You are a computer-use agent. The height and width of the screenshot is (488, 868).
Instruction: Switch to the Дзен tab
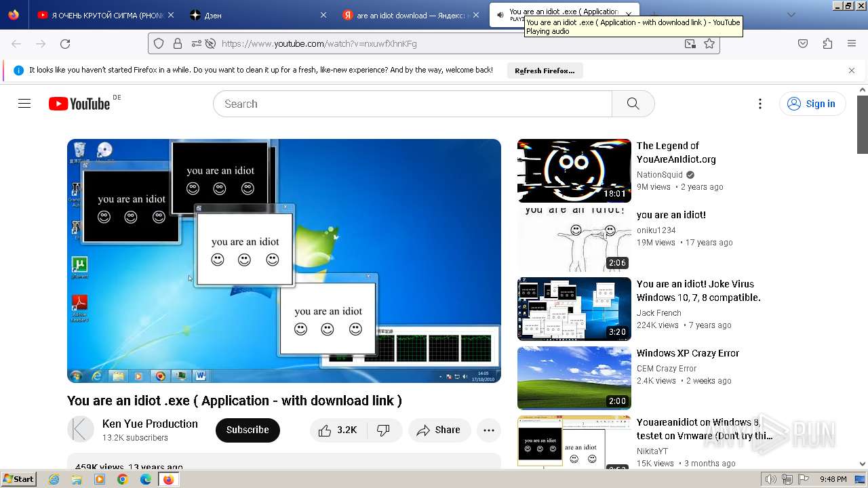[258, 15]
